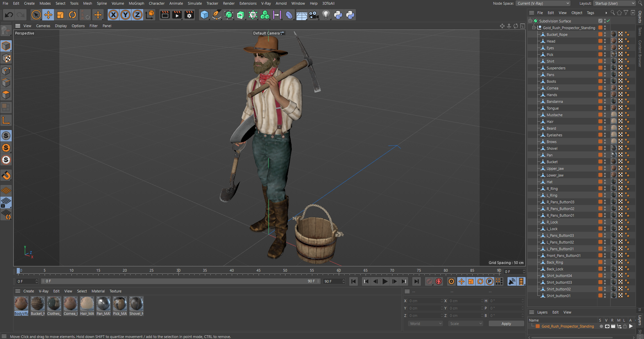The height and width of the screenshot is (339, 644).
Task: Open viewport hamburger menu icon
Action: (x=18, y=26)
